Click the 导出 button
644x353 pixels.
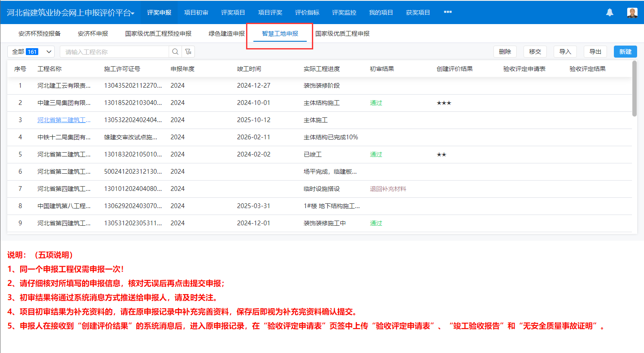tap(595, 52)
